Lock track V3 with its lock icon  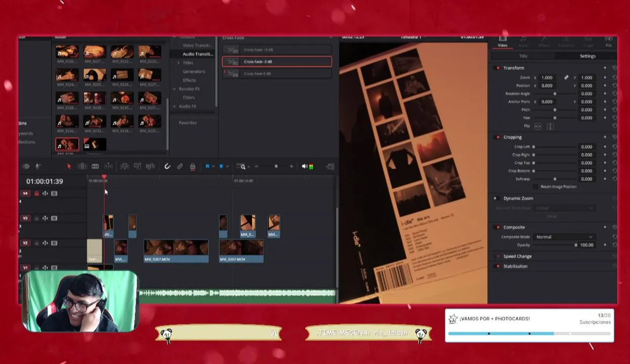(36, 218)
